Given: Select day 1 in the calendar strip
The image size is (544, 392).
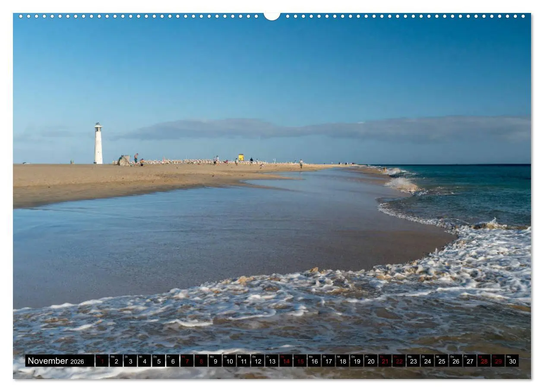Looking at the screenshot, I should [x=102, y=361].
